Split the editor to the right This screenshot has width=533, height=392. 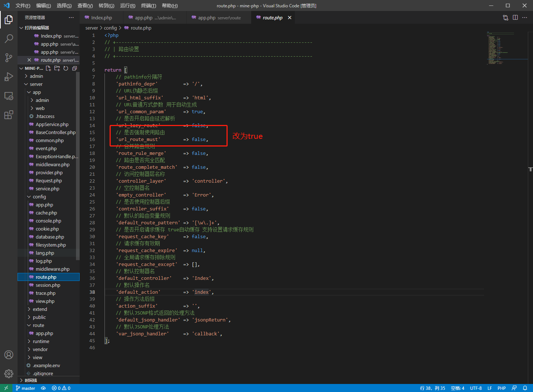(x=515, y=18)
